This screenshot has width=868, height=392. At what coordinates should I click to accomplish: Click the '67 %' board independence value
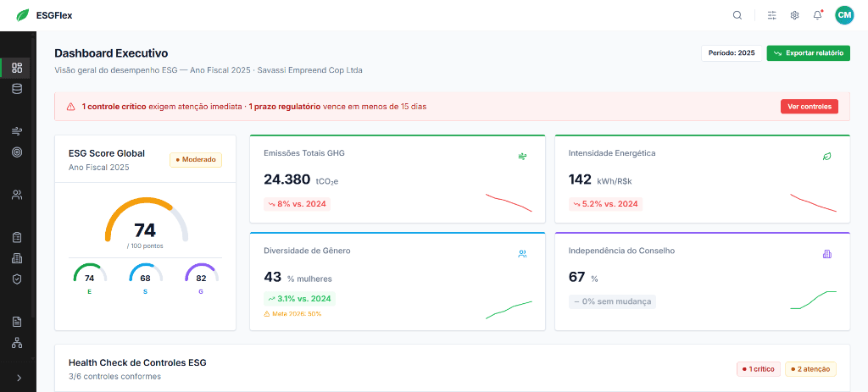click(583, 277)
